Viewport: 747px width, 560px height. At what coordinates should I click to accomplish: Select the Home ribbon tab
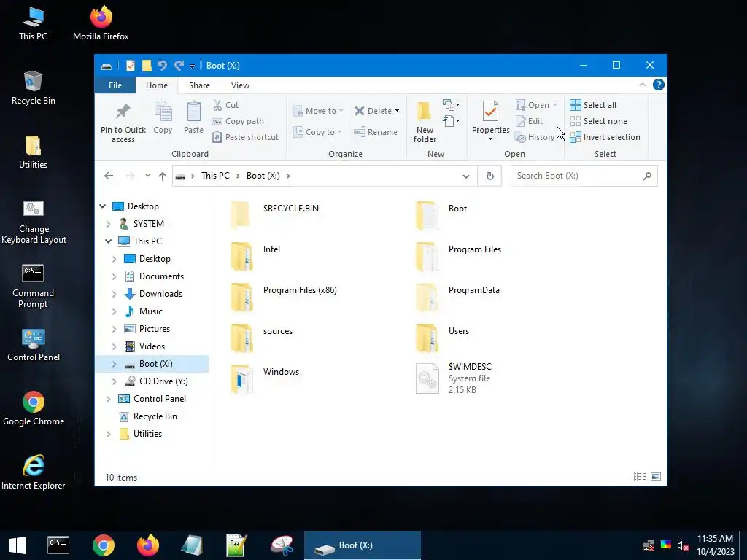(157, 85)
